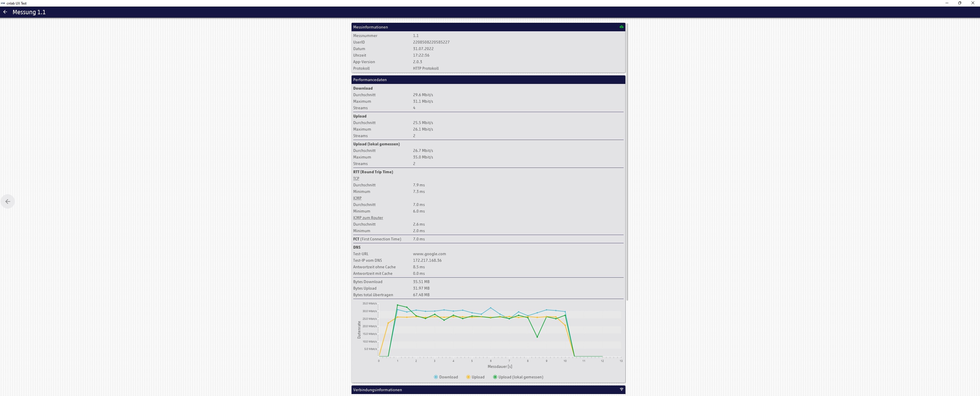Click the FCT abbreviation label

pos(356,239)
